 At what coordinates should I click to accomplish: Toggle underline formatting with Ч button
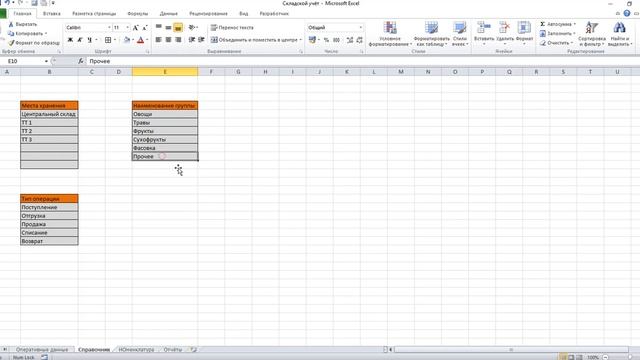[x=89, y=40]
